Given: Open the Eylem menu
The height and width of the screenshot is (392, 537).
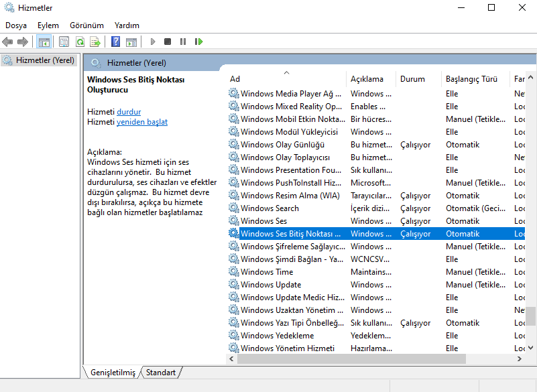Looking at the screenshot, I should [x=48, y=25].
